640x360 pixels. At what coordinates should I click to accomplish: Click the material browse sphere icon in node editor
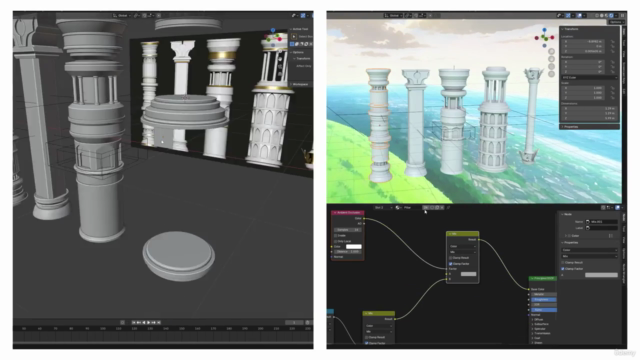398,208
